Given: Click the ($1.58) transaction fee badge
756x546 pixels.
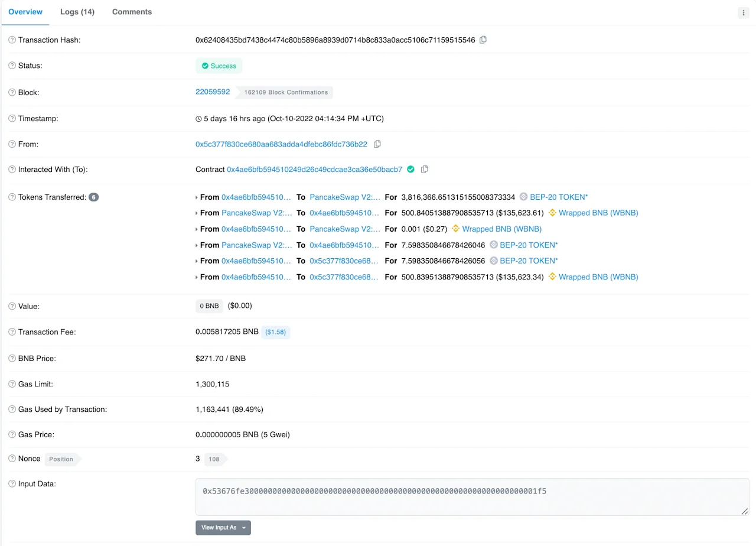Looking at the screenshot, I should coord(276,332).
